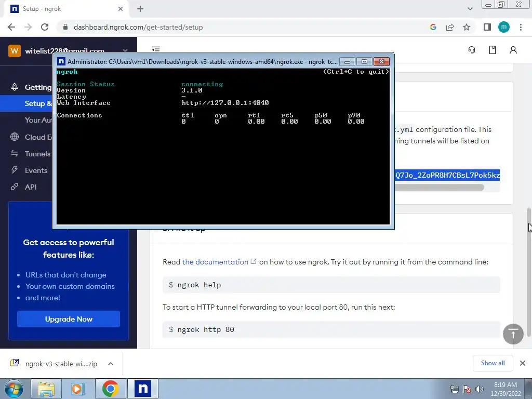Click the Events lightning icon

coord(15,170)
